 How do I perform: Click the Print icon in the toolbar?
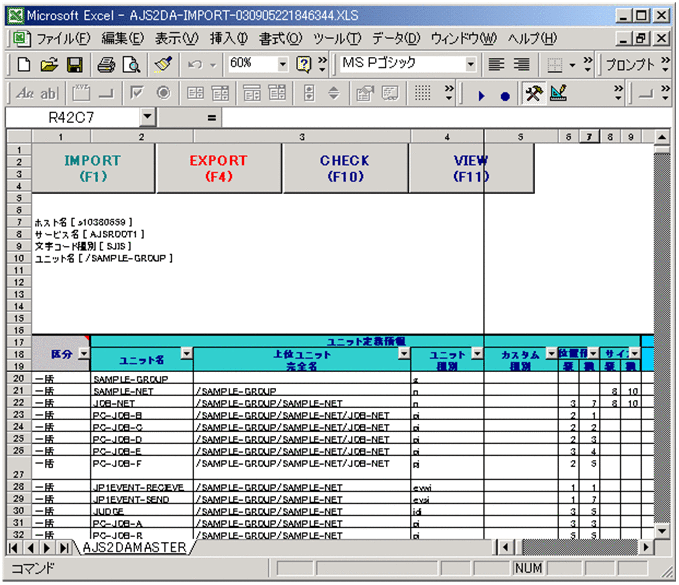[x=106, y=65]
